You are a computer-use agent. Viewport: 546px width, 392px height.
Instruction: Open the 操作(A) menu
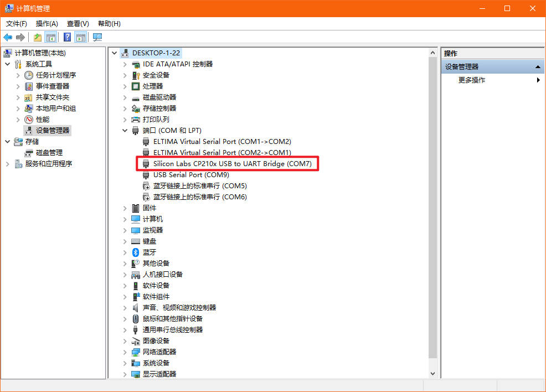click(x=47, y=24)
